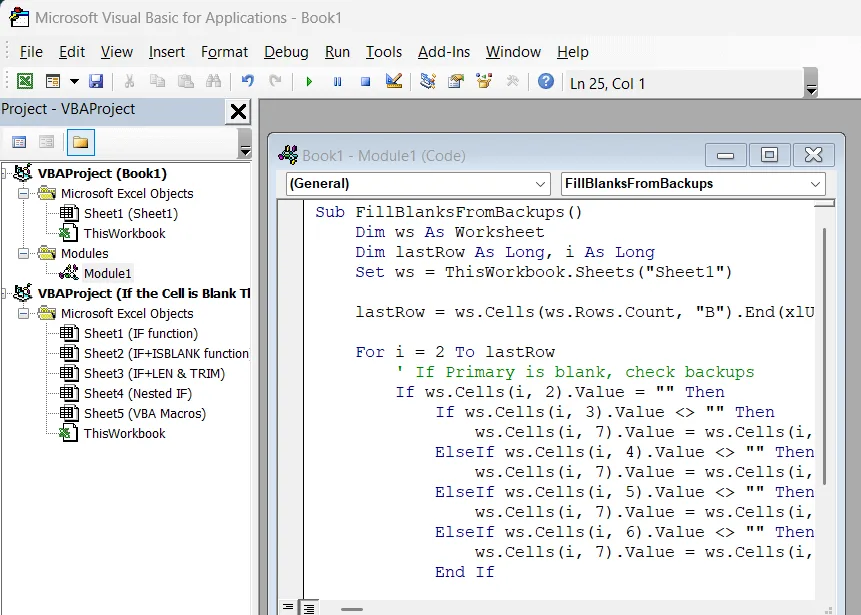The image size is (861, 615).
Task: Click the Paste clipboard icon
Action: coord(186,82)
